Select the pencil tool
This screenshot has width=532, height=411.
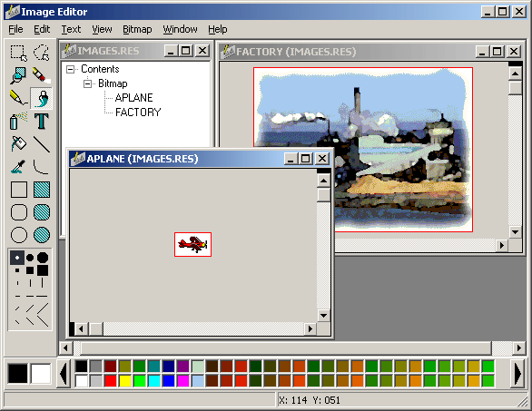pos(19,98)
